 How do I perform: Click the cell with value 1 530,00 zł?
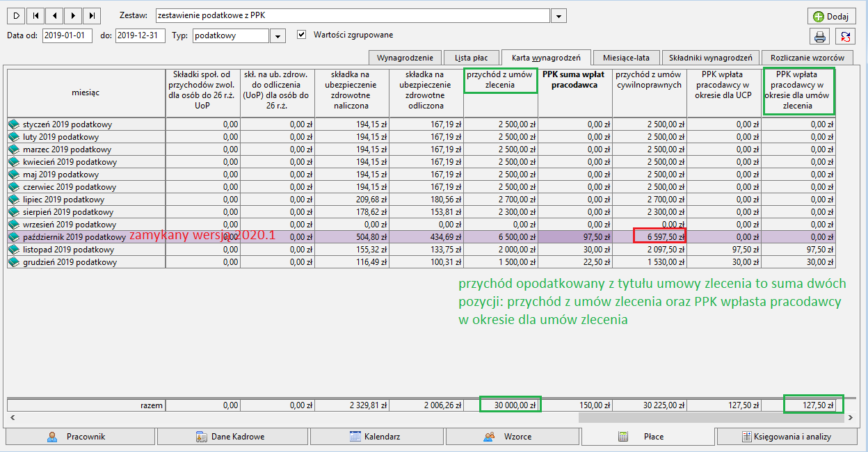pyautogui.click(x=650, y=262)
